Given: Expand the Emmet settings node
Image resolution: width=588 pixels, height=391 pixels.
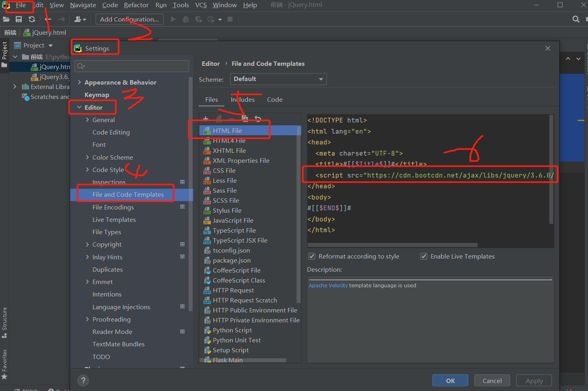Looking at the screenshot, I should (x=87, y=282).
